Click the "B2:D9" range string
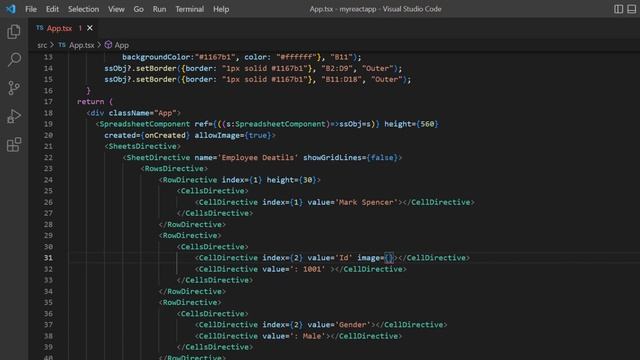 click(x=337, y=68)
